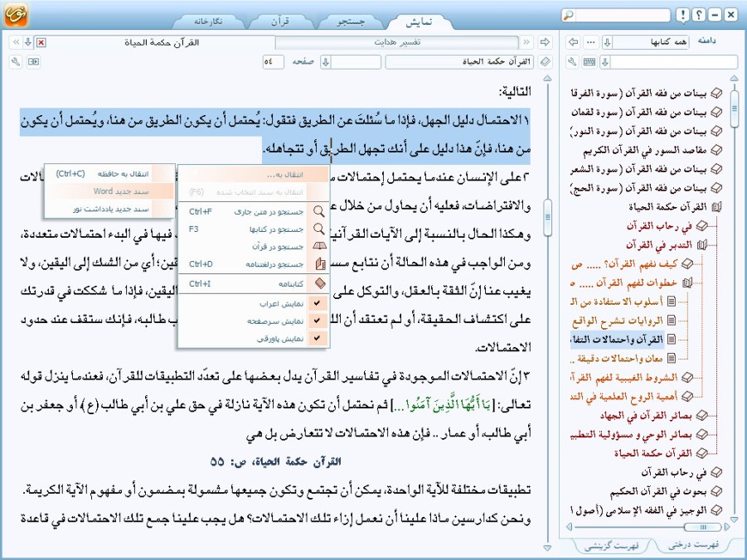Image resolution: width=747 pixels, height=560 pixels.
Task: Select بصائر الوحي و مسؤولية التطبيق tree row
Action: click(x=631, y=435)
